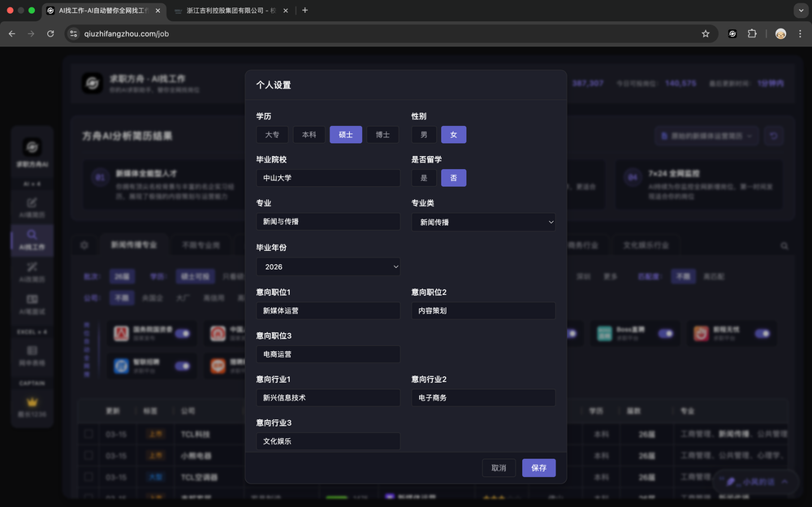The width and height of the screenshot is (812, 507).
Task: Open Chrome's three-dot menu
Action: (x=800, y=33)
